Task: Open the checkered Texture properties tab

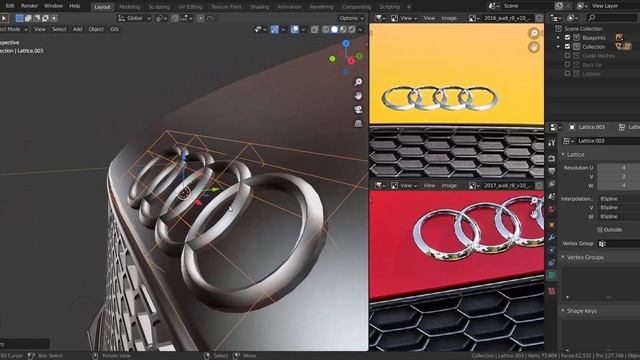Action: click(x=552, y=291)
